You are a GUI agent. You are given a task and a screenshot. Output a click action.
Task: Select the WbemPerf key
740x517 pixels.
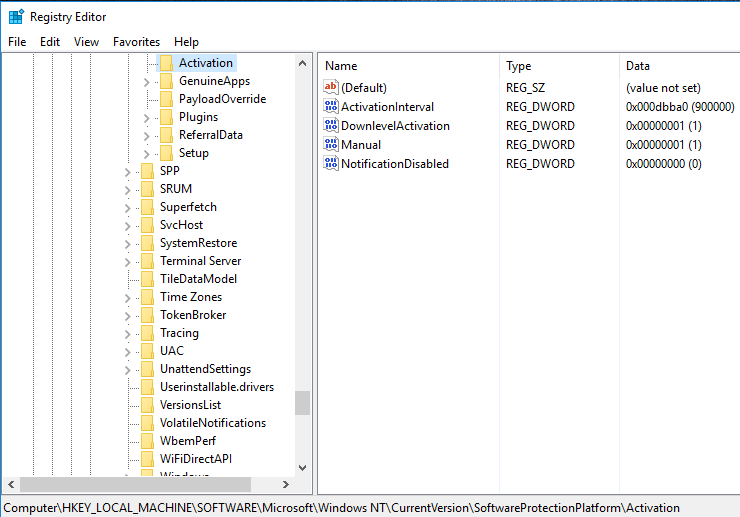tap(188, 441)
